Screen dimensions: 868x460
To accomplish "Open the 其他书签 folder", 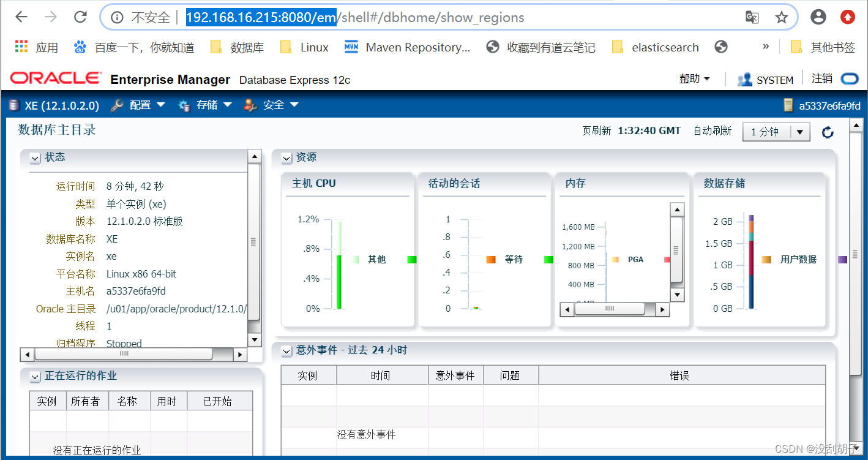I will [x=823, y=47].
